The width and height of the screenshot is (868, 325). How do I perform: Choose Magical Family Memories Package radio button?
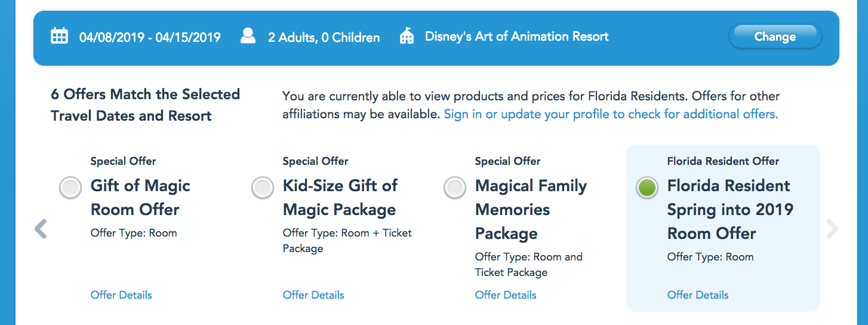tap(455, 188)
